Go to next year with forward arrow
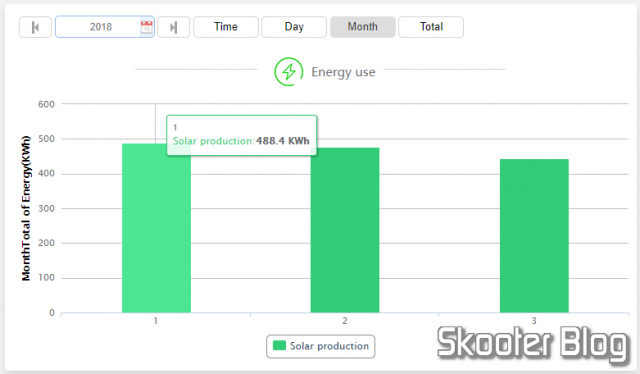This screenshot has height=374, width=640. pyautogui.click(x=173, y=27)
